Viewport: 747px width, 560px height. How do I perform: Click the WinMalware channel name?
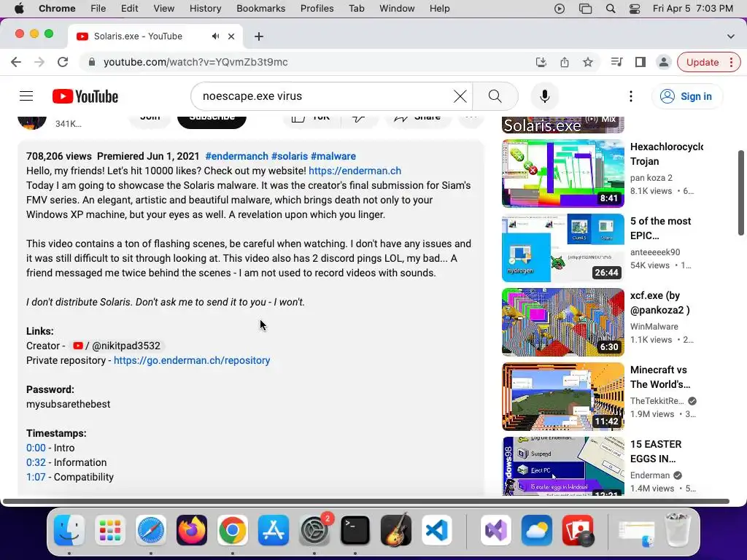[x=654, y=326]
